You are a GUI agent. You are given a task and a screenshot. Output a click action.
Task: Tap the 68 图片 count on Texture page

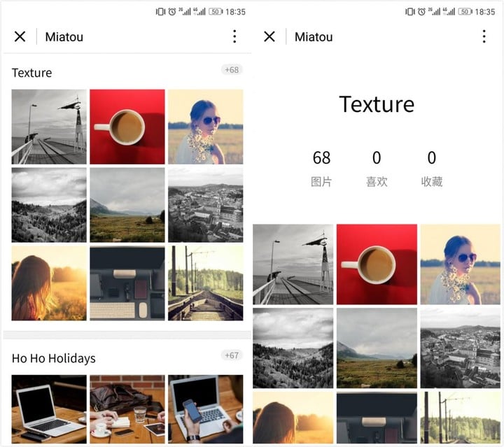[x=321, y=169]
